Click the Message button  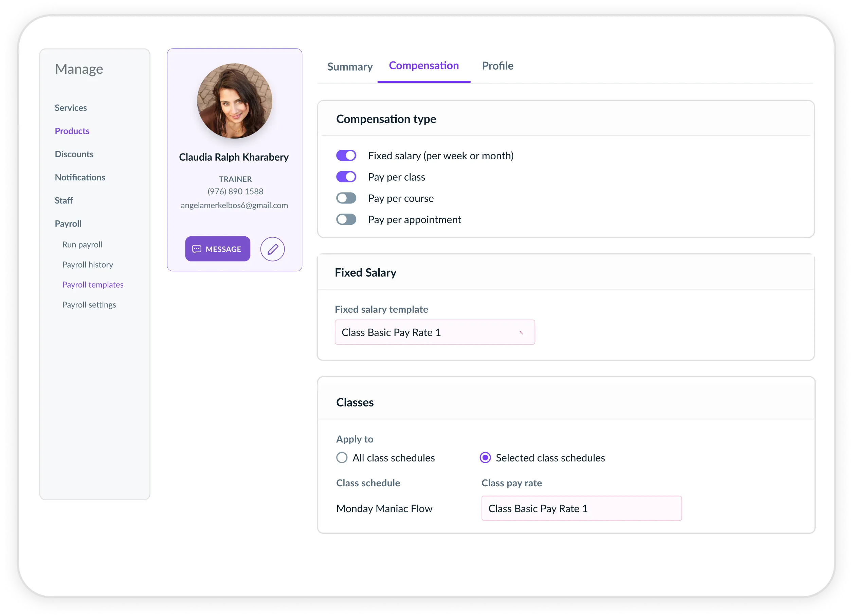tap(217, 249)
